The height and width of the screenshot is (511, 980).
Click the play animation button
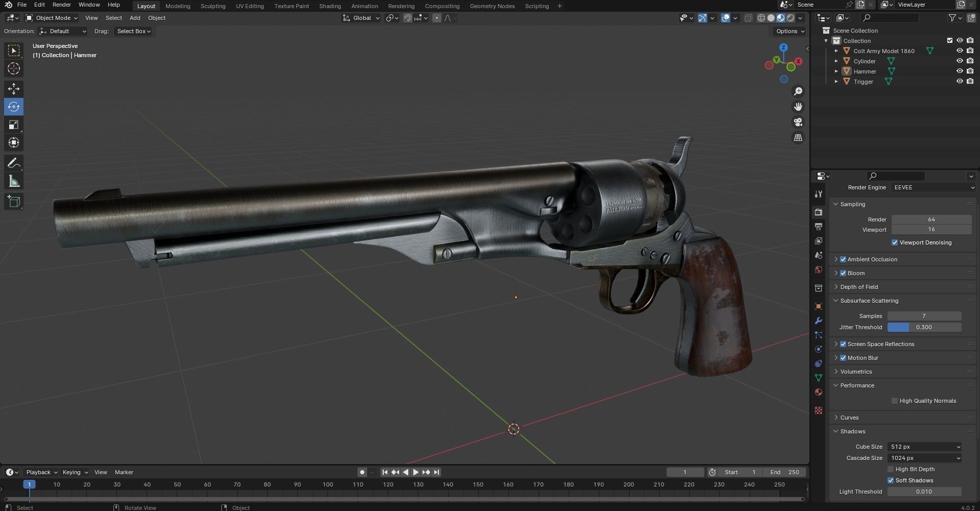tap(415, 472)
